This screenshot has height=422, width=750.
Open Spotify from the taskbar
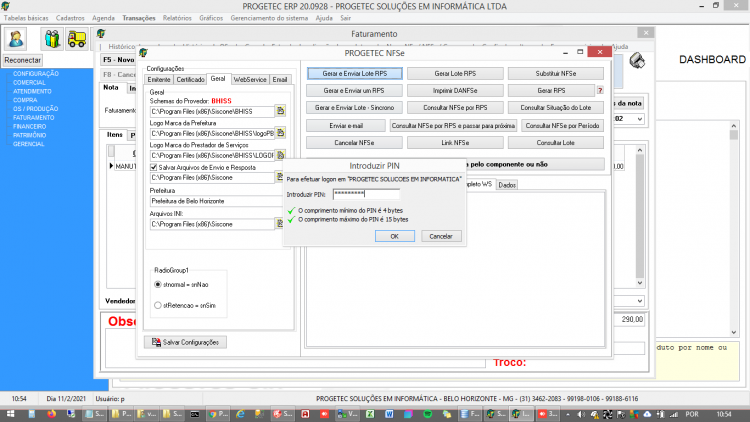[427, 414]
